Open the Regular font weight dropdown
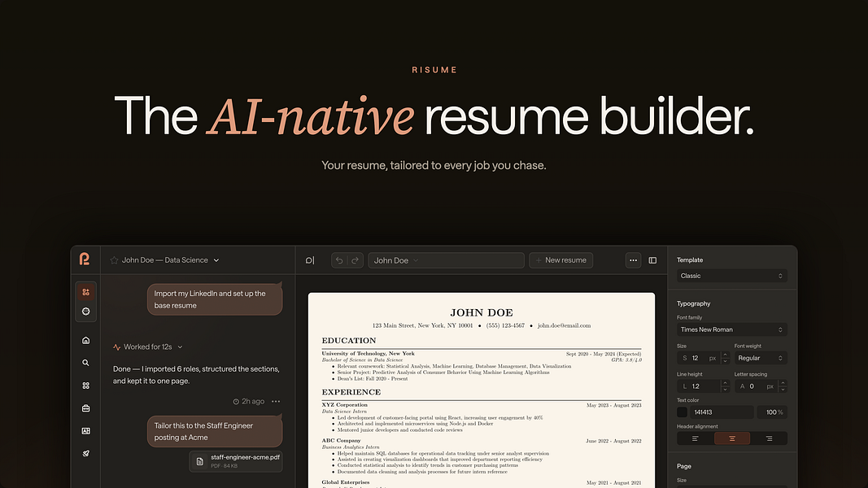The width and height of the screenshot is (868, 488). pyautogui.click(x=761, y=358)
